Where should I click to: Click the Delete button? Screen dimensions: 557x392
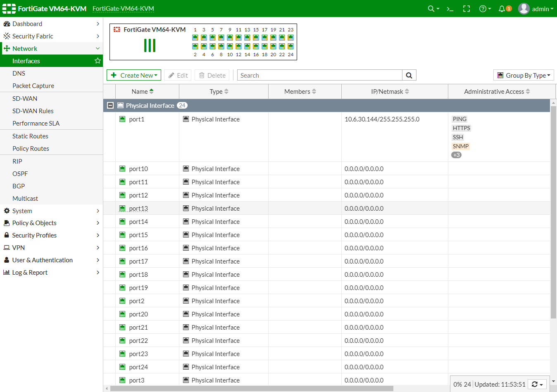(212, 75)
